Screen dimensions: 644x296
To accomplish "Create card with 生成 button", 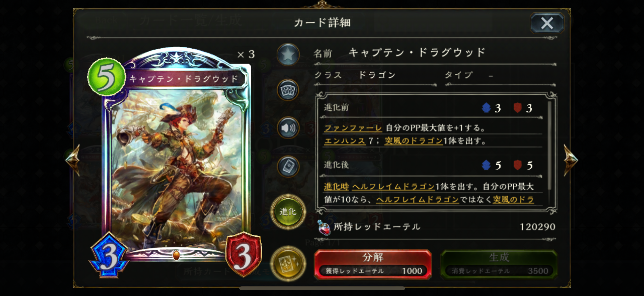I will coord(499,264).
